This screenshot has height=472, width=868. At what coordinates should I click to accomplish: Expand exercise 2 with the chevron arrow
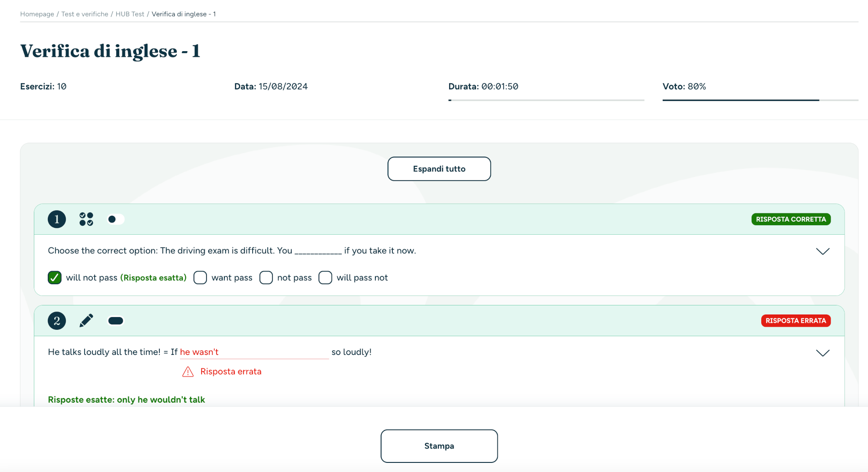[822, 353]
